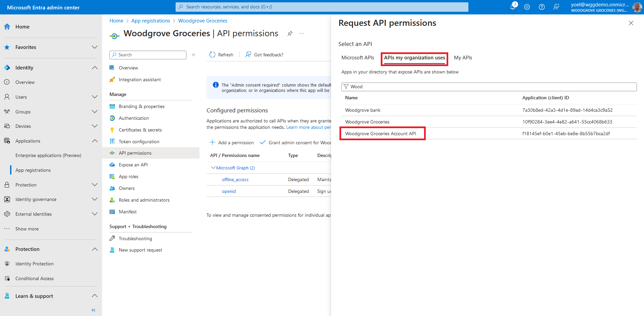Switch to My APIs tab
This screenshot has width=644, height=316.
click(463, 58)
